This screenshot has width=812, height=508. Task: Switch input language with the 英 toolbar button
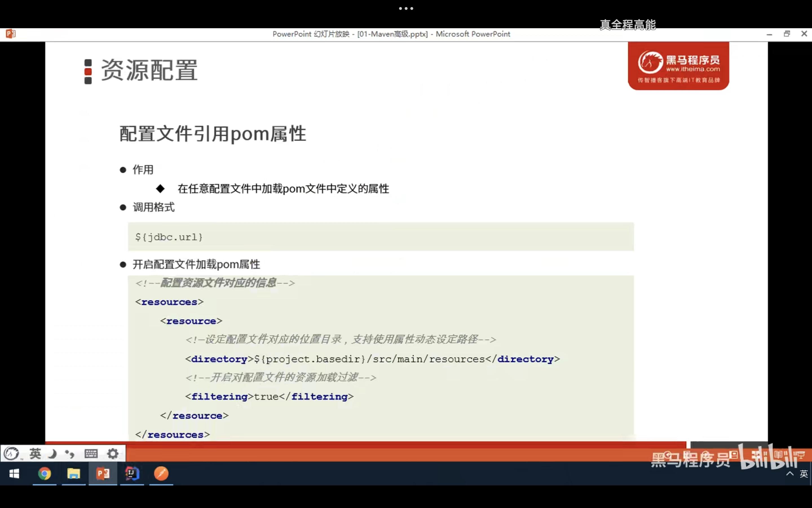pos(35,454)
